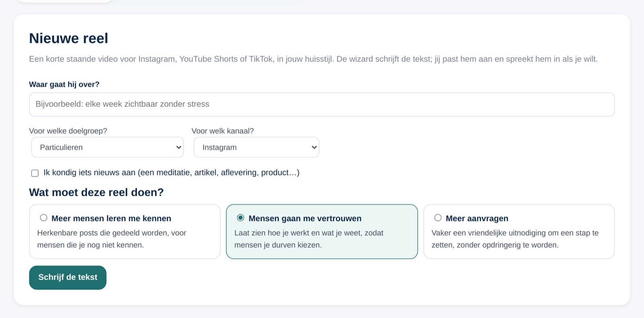
Task: Open the 'Voor welke doelgroep?' dropdown
Action: click(x=107, y=147)
